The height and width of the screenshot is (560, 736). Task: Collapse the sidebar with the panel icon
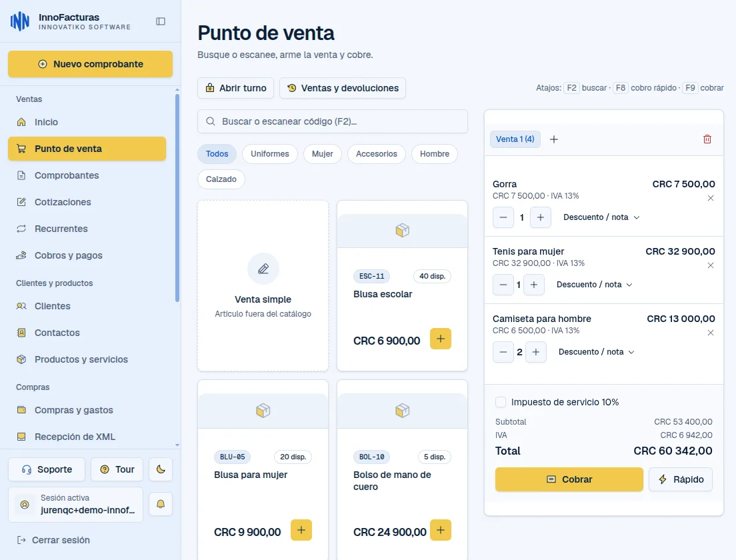(x=161, y=21)
